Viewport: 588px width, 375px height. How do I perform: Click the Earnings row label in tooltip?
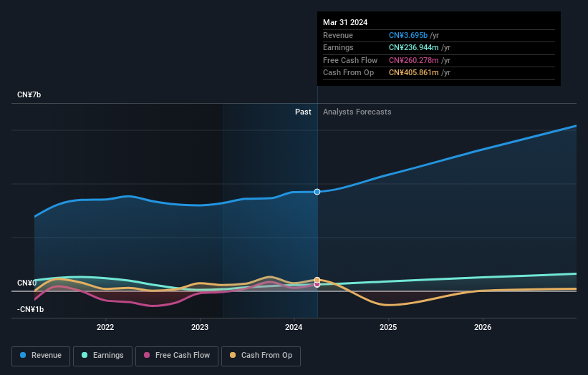[338, 47]
